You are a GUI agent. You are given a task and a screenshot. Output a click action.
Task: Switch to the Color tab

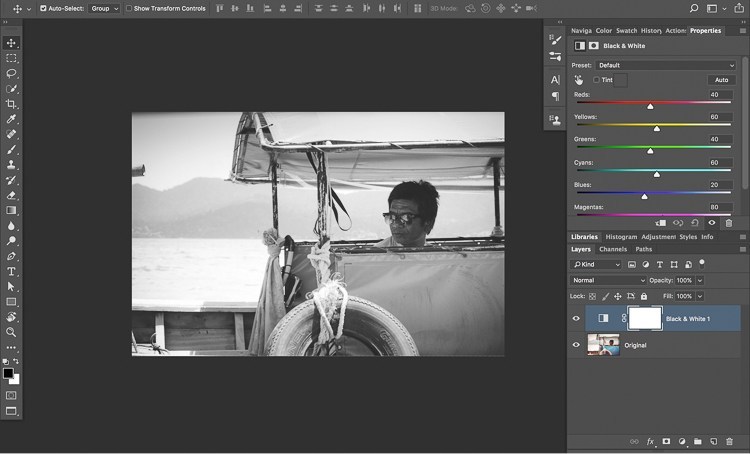pos(604,31)
